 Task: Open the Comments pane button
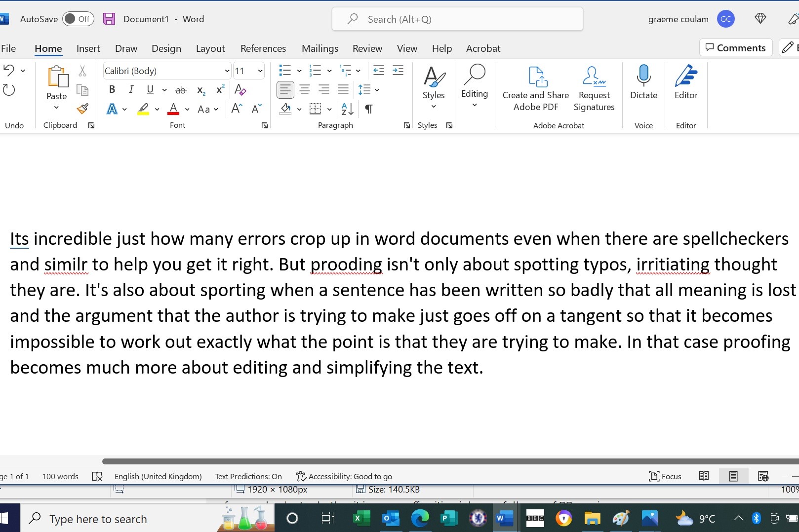tap(735, 48)
